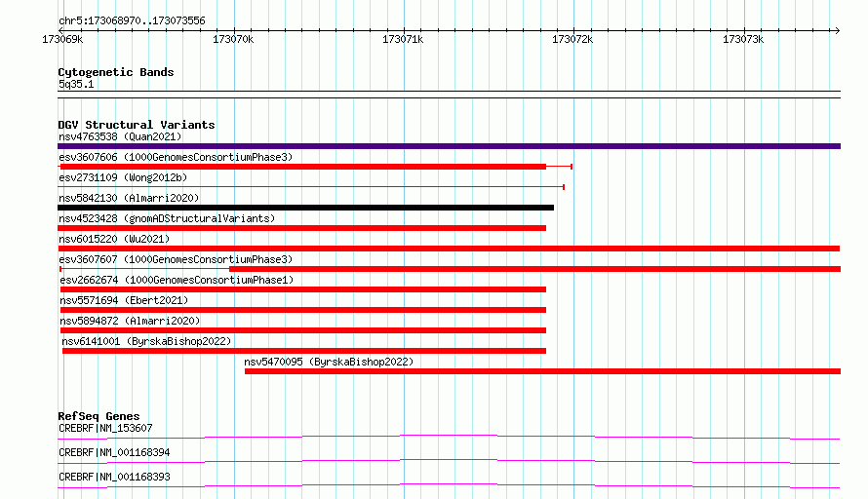Screen dimensions: 868x499
Task: Select the nsv5894872 (Almarri2020) label
Action: 130,321
